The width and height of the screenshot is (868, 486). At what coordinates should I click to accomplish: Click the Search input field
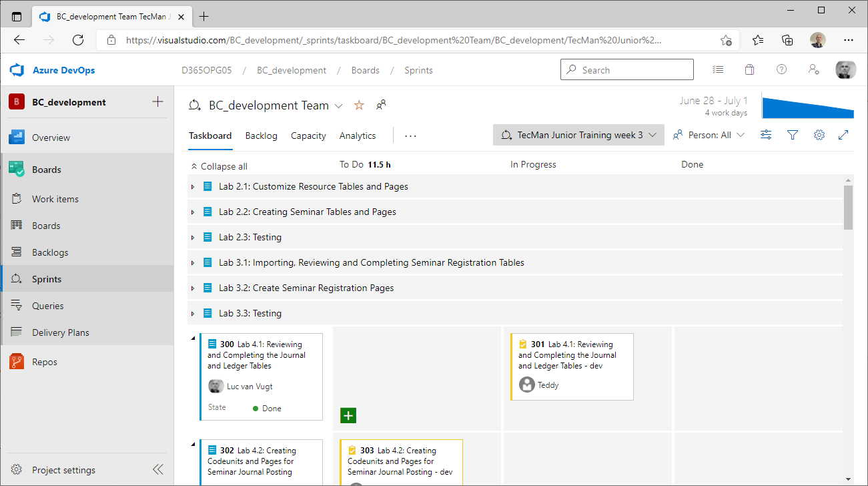click(627, 69)
